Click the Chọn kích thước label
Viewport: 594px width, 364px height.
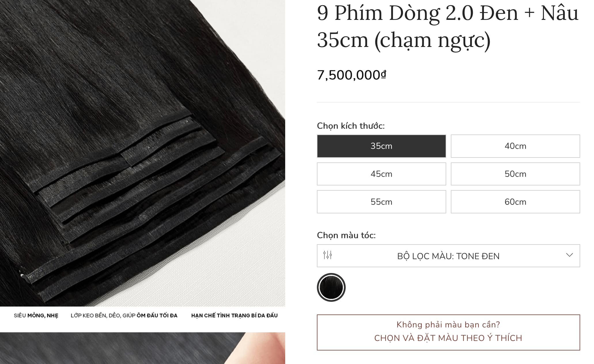pos(351,126)
